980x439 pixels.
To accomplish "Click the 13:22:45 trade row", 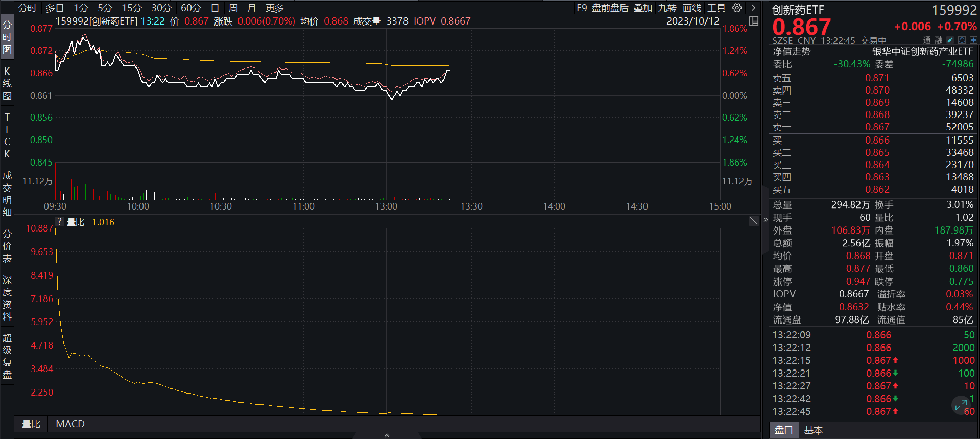I will click(873, 411).
